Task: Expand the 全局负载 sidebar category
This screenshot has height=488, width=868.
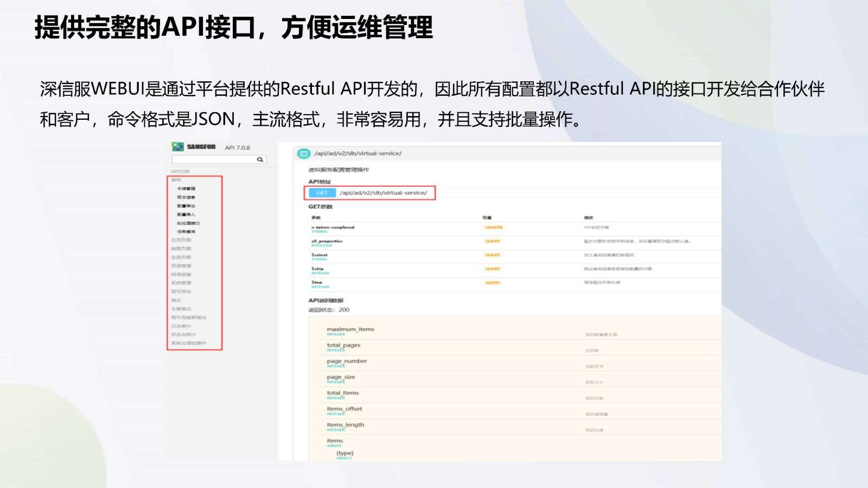Action: click(181, 258)
